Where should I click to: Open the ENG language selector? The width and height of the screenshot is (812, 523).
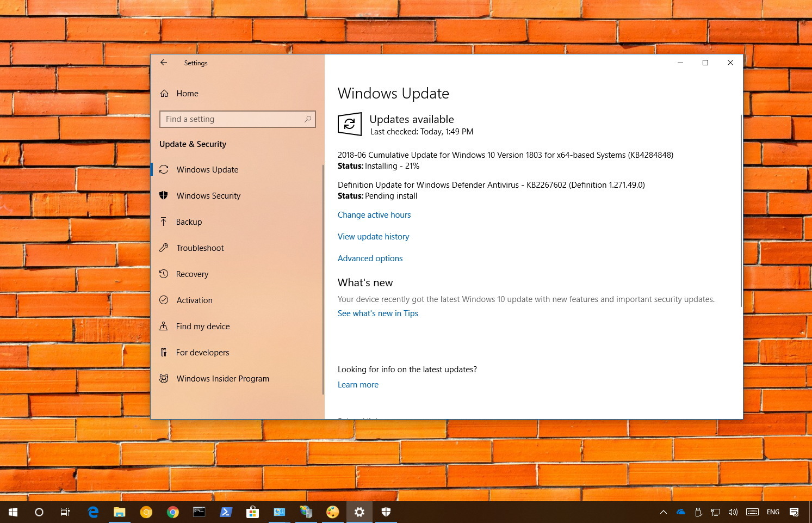pos(772,512)
